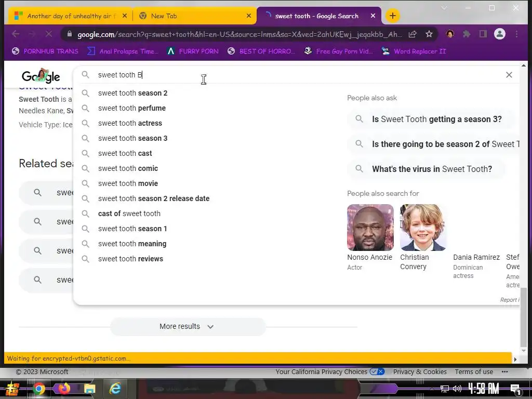The height and width of the screenshot is (399, 532).
Task: Select suggestion 'sweet tooth perfume'
Action: pyautogui.click(x=132, y=108)
